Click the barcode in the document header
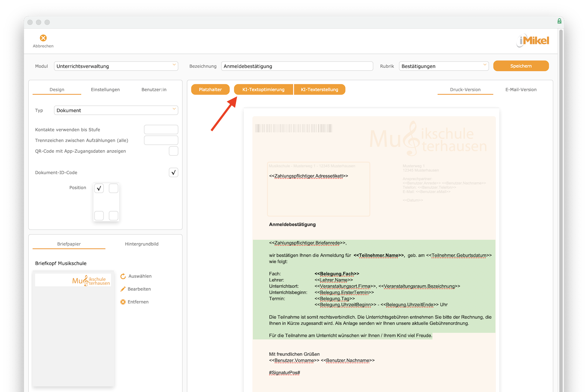This screenshot has height=392, width=588. 294,128
